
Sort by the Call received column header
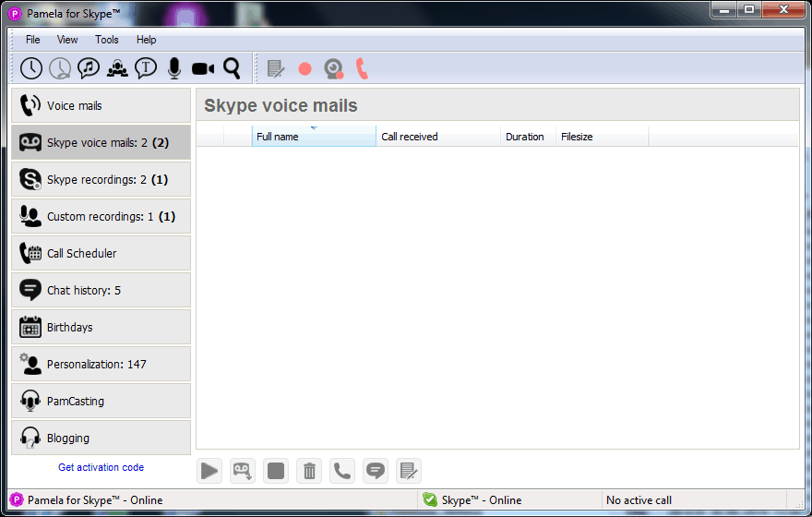(x=438, y=137)
